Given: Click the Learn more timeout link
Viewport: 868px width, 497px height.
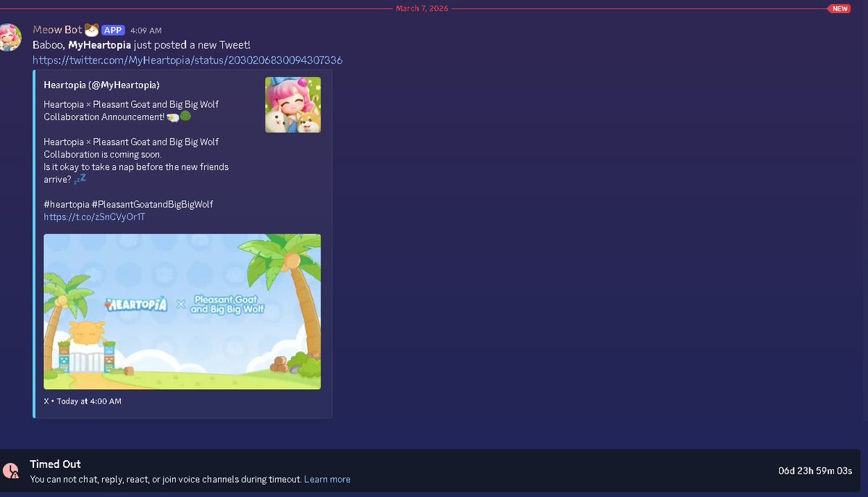Looking at the screenshot, I should tap(327, 480).
